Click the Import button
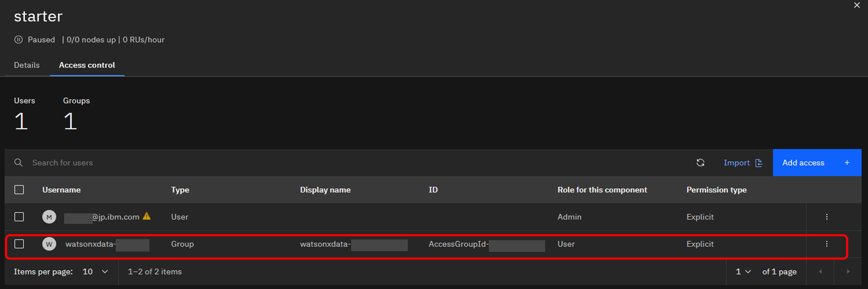This screenshot has width=868, height=289. pyautogui.click(x=743, y=163)
